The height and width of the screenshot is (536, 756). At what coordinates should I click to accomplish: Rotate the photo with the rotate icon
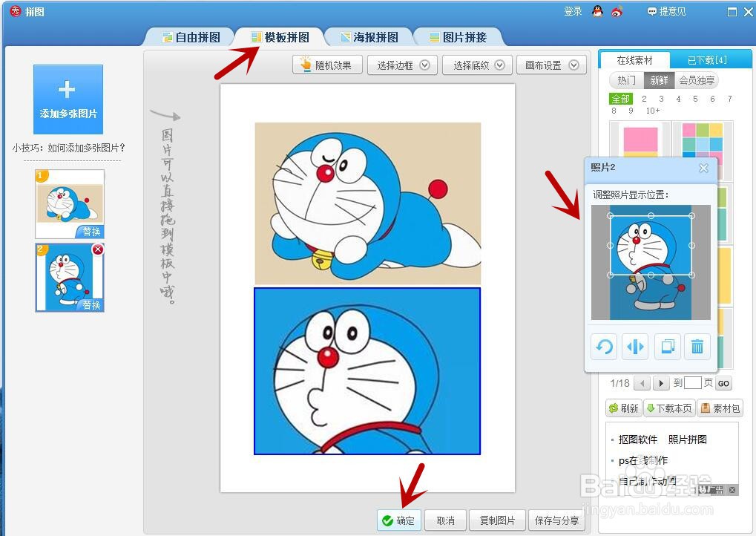coord(604,347)
